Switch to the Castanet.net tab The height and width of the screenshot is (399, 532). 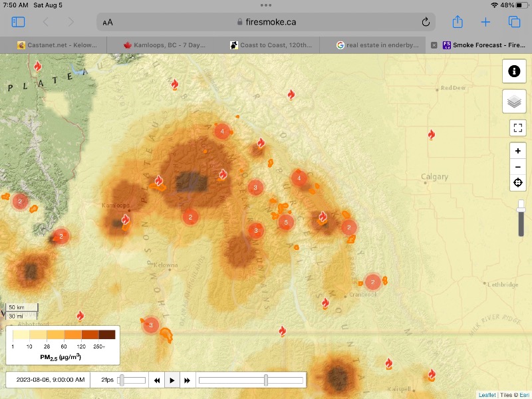(x=57, y=45)
